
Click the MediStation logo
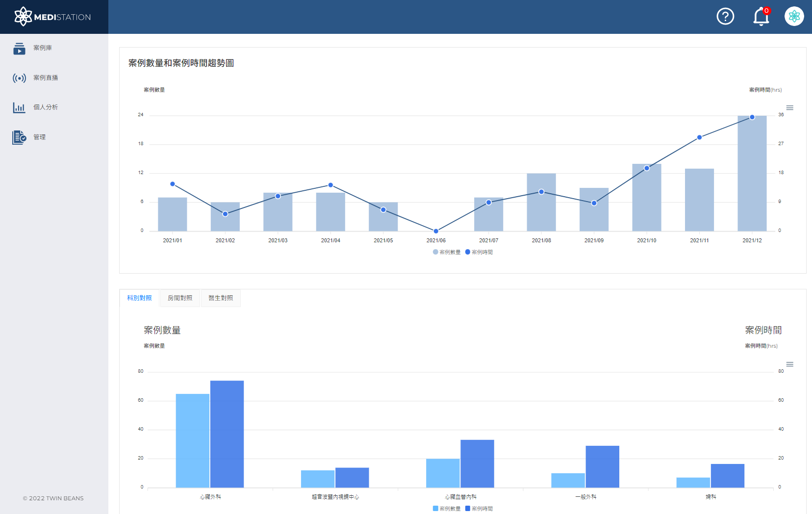coord(53,17)
